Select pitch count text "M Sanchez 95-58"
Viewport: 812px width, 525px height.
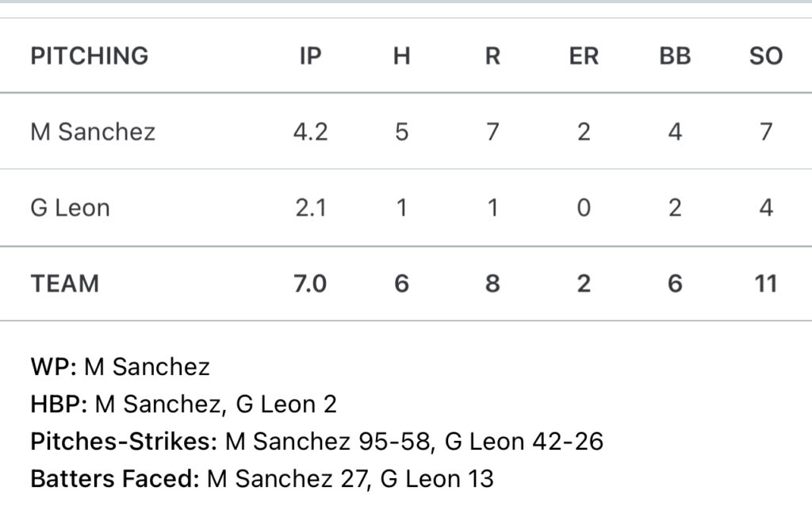tap(328, 442)
